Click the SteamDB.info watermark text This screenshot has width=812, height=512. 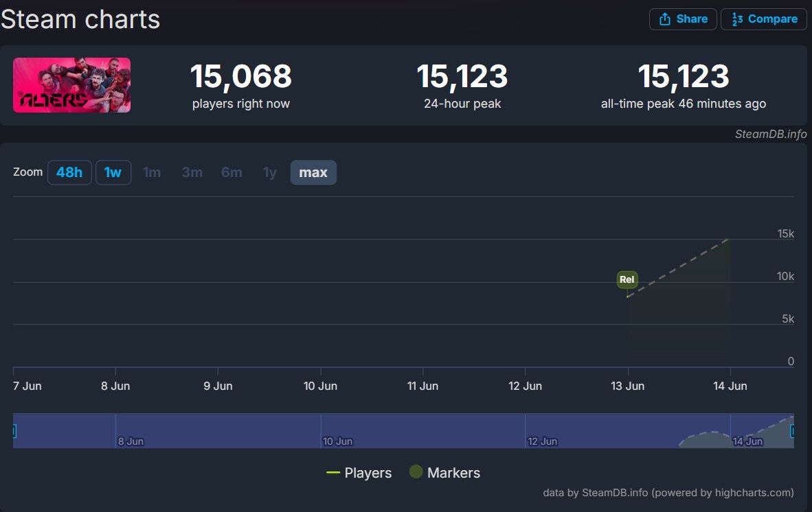[771, 135]
